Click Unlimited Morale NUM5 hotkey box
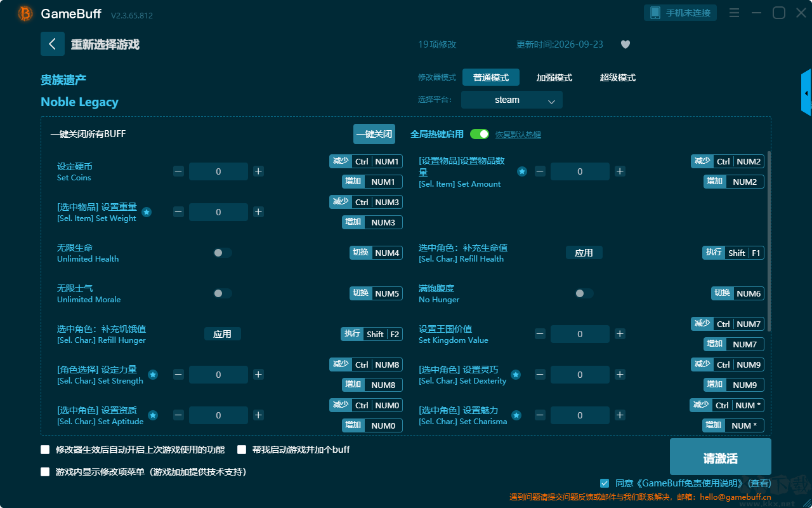The width and height of the screenshot is (812, 508). point(376,293)
